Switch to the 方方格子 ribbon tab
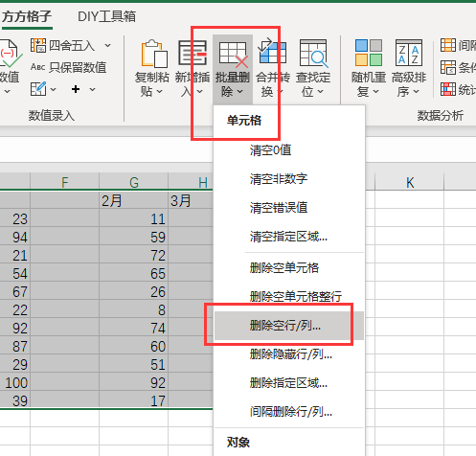Screen dimensions: 476x456 [x=27, y=16]
